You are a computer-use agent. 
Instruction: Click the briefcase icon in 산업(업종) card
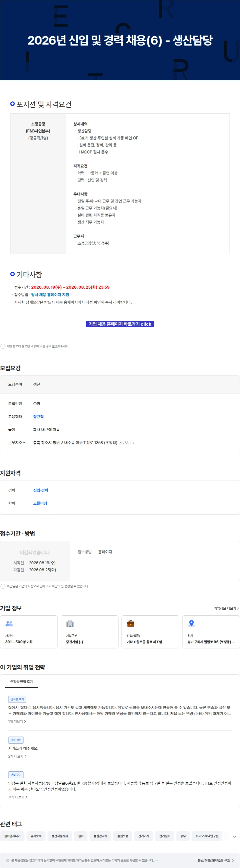[x=130, y=624]
